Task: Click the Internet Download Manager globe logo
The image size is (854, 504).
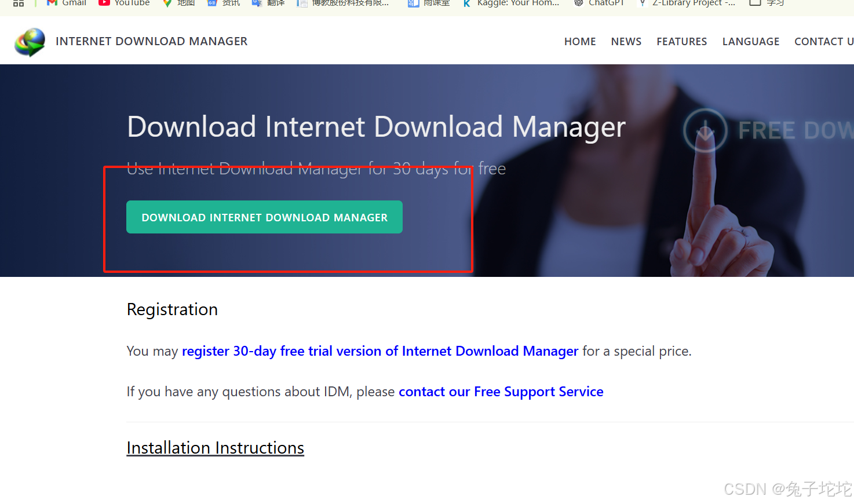Action: pos(30,42)
